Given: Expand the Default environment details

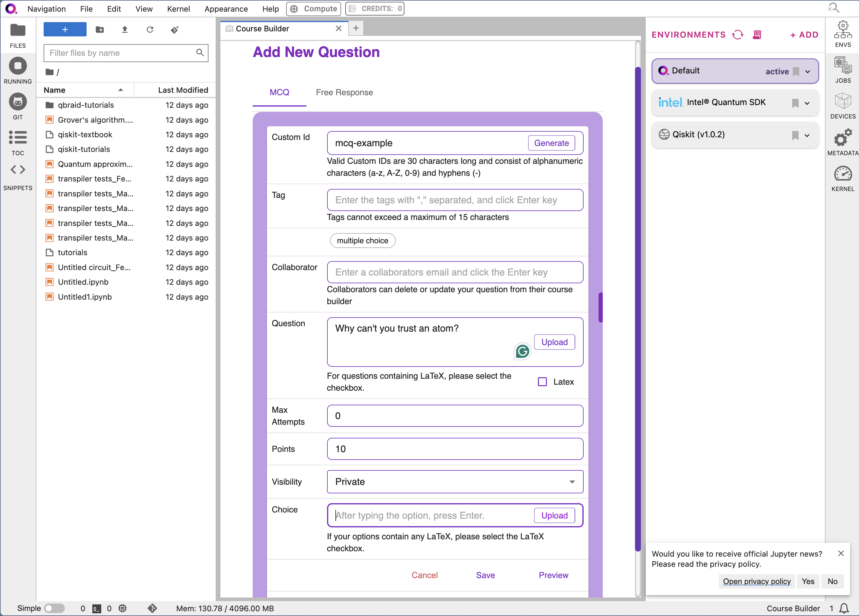Looking at the screenshot, I should point(808,72).
